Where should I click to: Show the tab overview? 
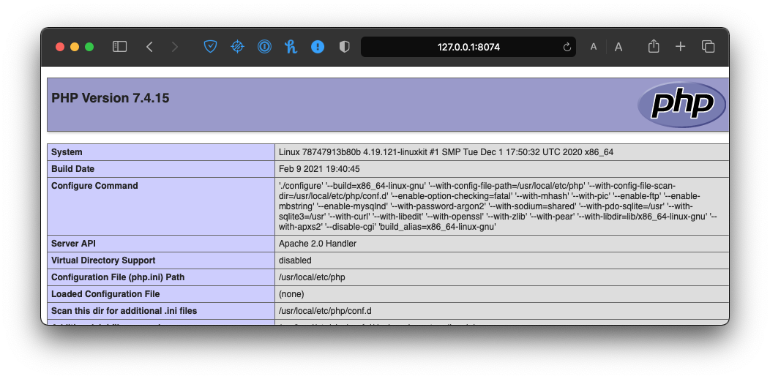click(708, 47)
